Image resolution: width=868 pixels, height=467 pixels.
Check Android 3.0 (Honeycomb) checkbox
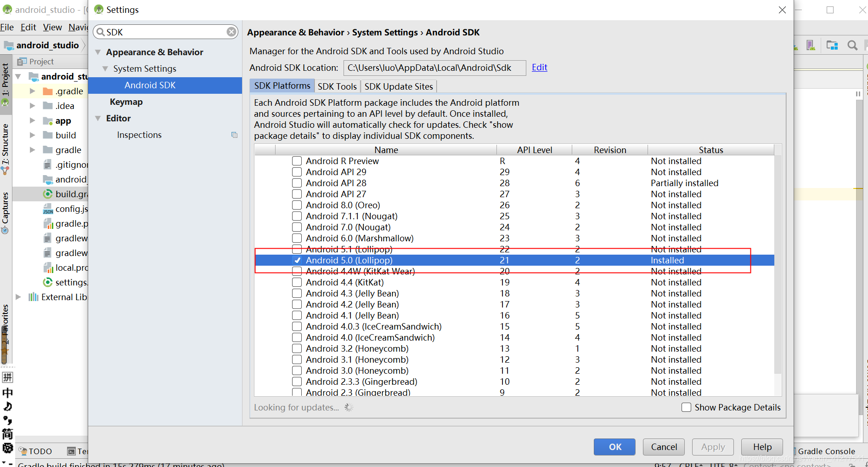(297, 370)
